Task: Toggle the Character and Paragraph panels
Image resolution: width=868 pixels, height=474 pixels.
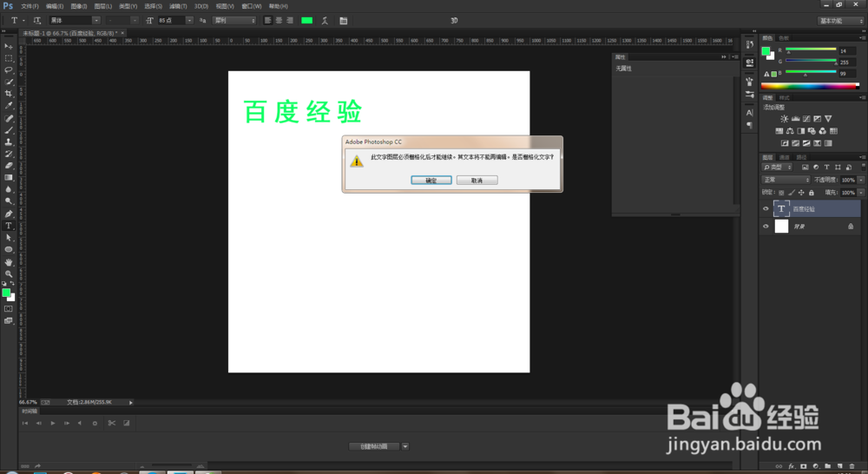Action: [x=343, y=21]
